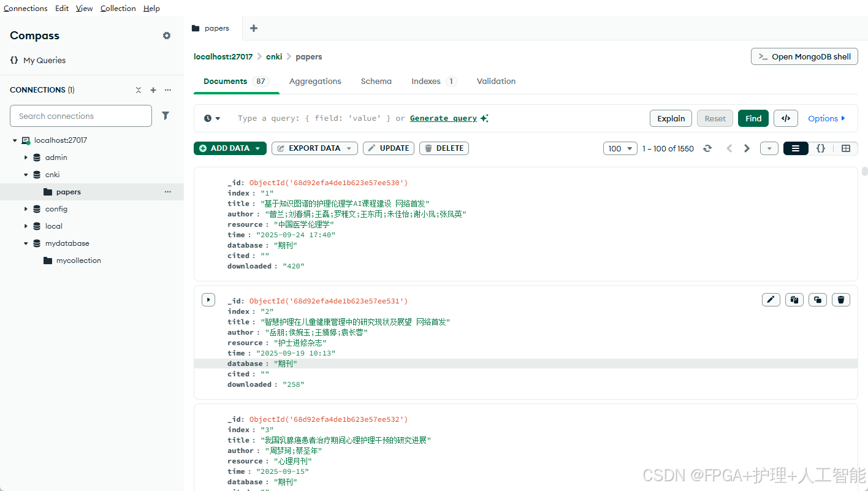
Task: Click the documents list vertical scrollbar
Action: point(865,171)
